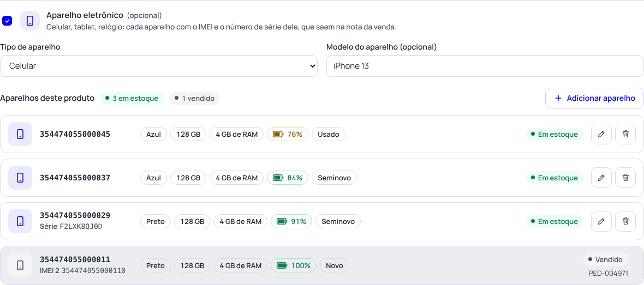
Task: Click the Modelo do aparelho input field
Action: [x=485, y=65]
